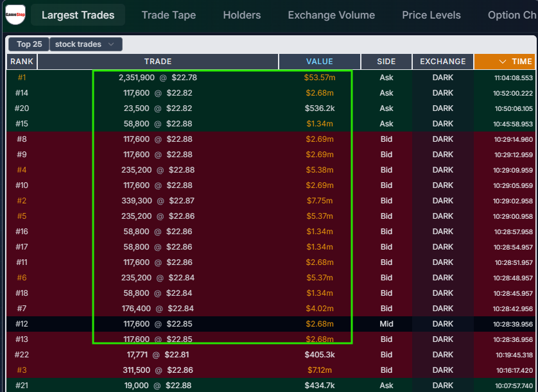Click time 10:16:17.420
Screen dimensions: 538x392
pos(514,370)
